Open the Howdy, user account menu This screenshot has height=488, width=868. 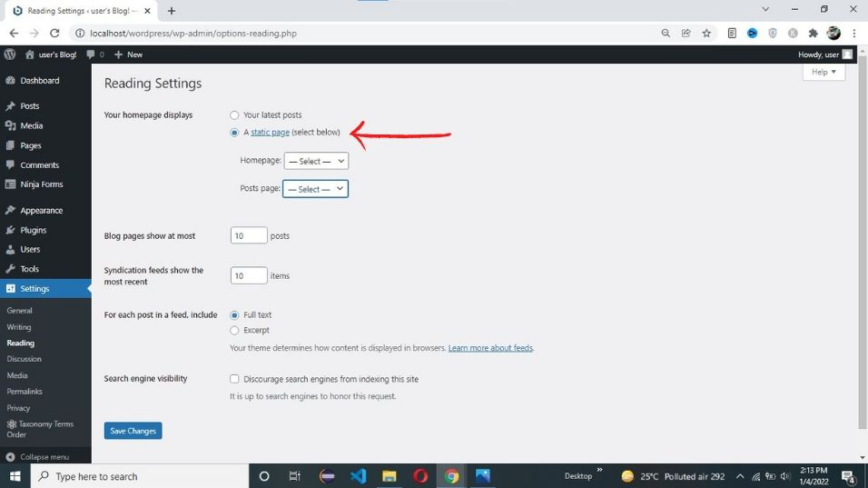824,55
